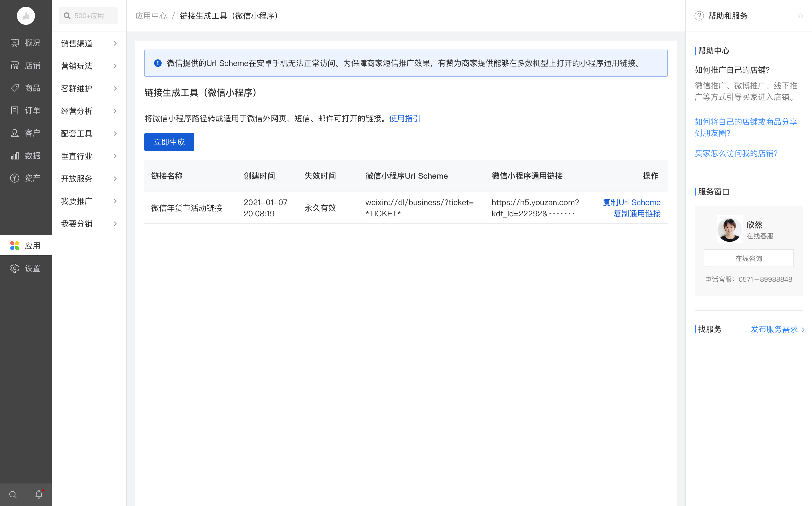
Task: Open the 概况 overview icon in sidebar
Action: click(x=14, y=43)
